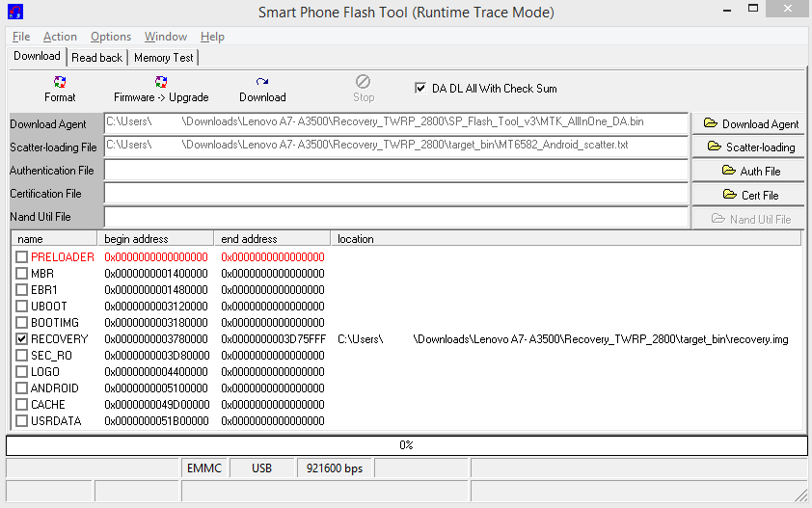Click the Auth File folder button

(x=750, y=171)
